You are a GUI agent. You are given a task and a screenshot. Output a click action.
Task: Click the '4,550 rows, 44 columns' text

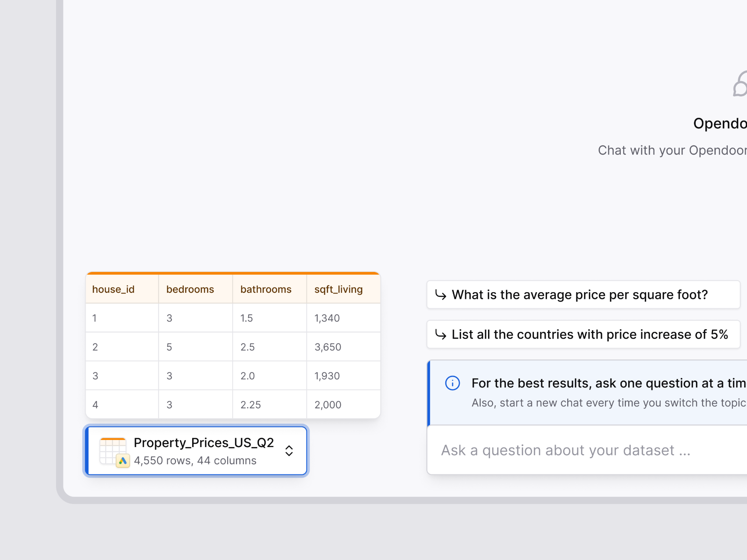(x=195, y=461)
